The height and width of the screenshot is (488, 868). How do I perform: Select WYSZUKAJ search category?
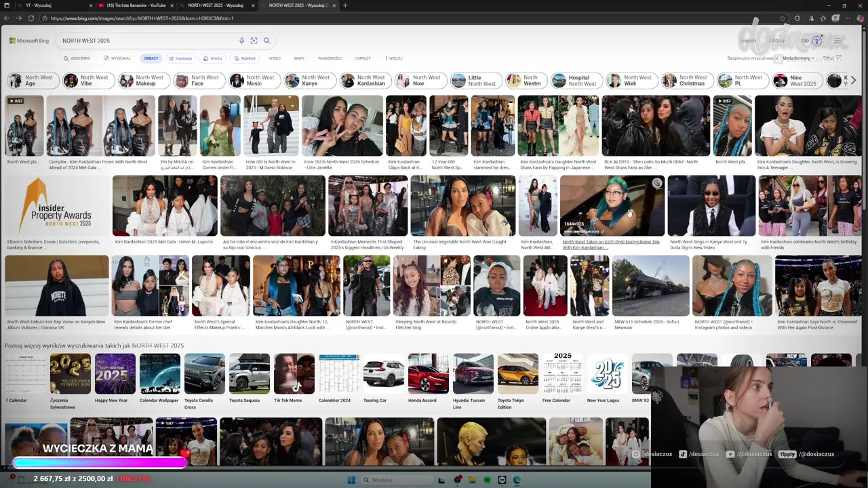(x=117, y=58)
